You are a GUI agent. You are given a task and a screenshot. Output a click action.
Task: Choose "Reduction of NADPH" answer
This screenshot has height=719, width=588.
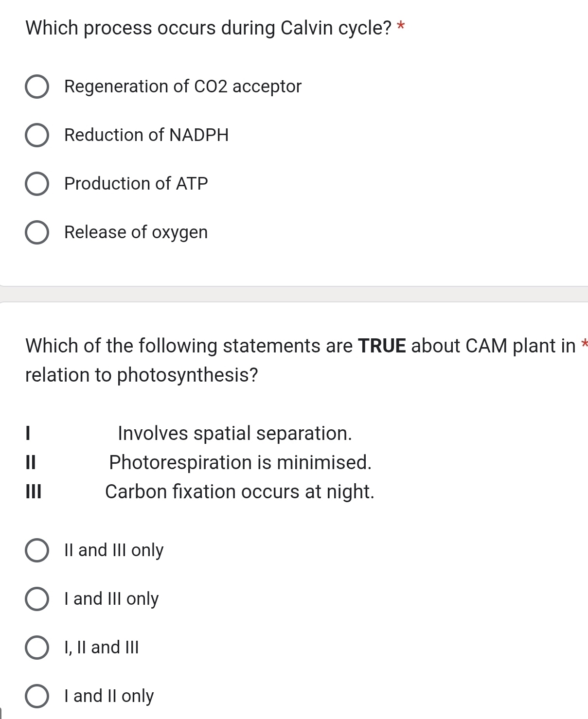(37, 135)
